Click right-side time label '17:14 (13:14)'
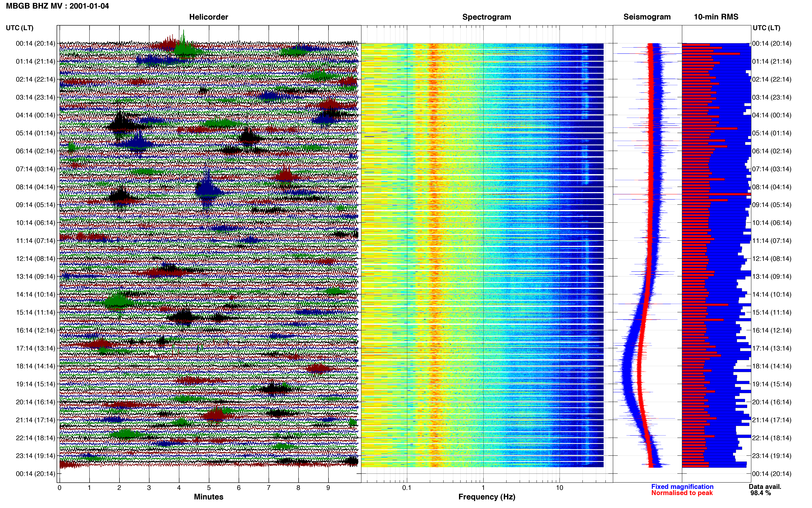812x508 pixels. click(772, 348)
